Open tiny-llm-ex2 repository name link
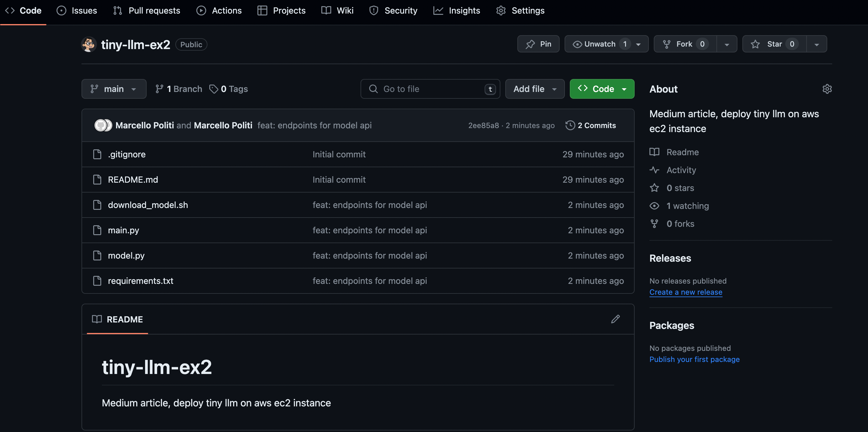The image size is (868, 432). point(136,44)
